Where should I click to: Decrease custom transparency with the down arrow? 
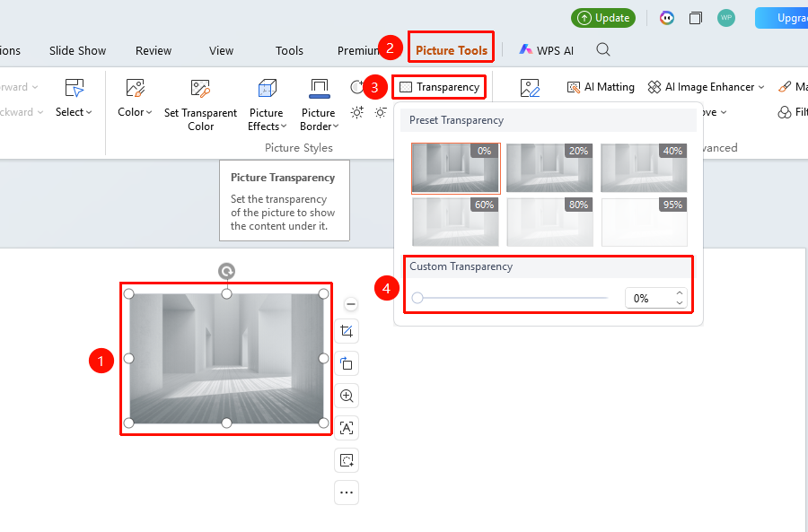pos(680,303)
